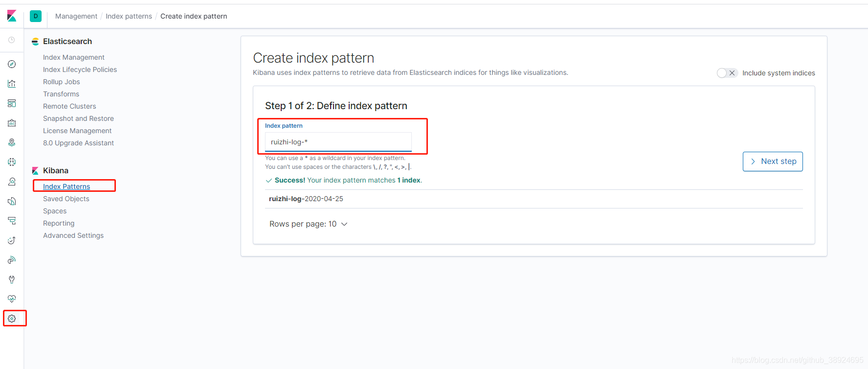Open Index Lifecycle Policies menu item
This screenshot has width=868, height=369.
[80, 69]
